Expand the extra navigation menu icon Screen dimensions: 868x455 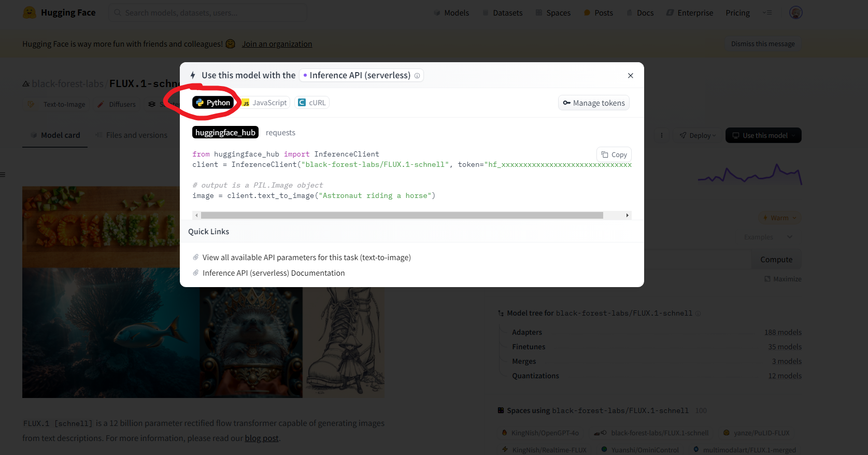coord(767,12)
